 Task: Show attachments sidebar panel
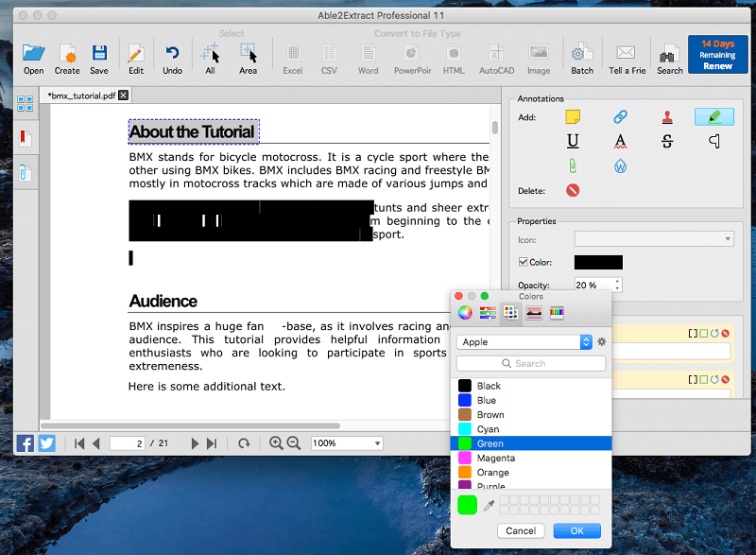pos(26,172)
